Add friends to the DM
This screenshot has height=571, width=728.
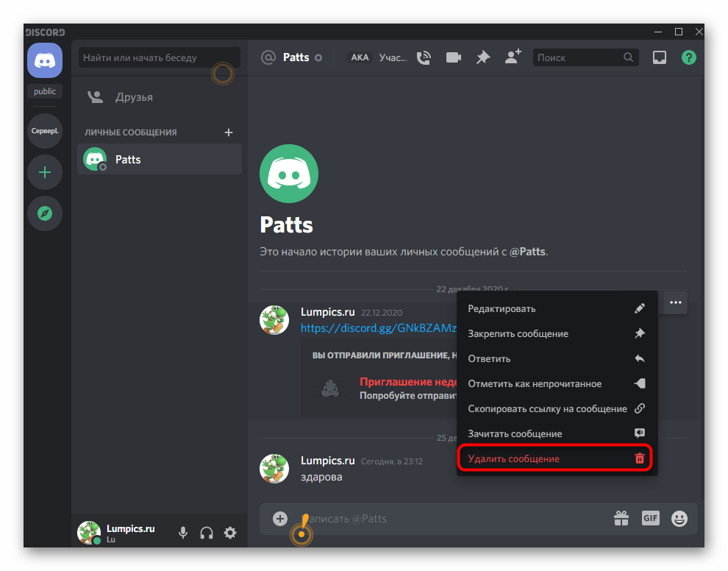coord(513,57)
